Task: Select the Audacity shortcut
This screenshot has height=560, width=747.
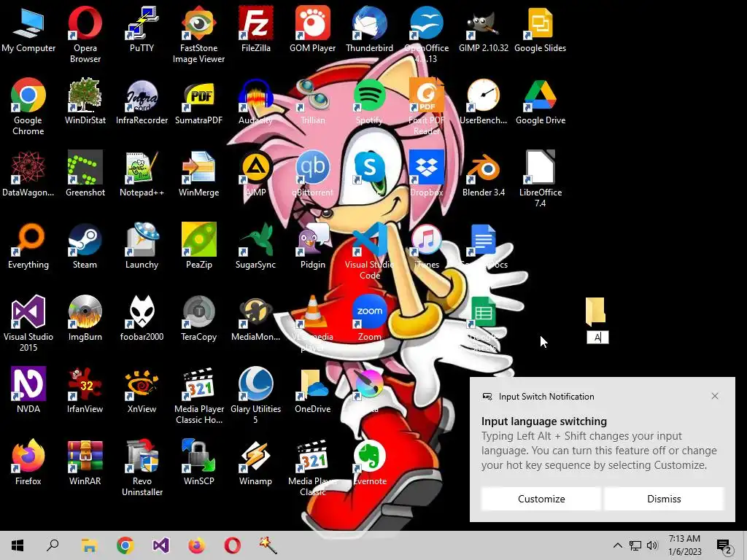Action: pos(256,96)
